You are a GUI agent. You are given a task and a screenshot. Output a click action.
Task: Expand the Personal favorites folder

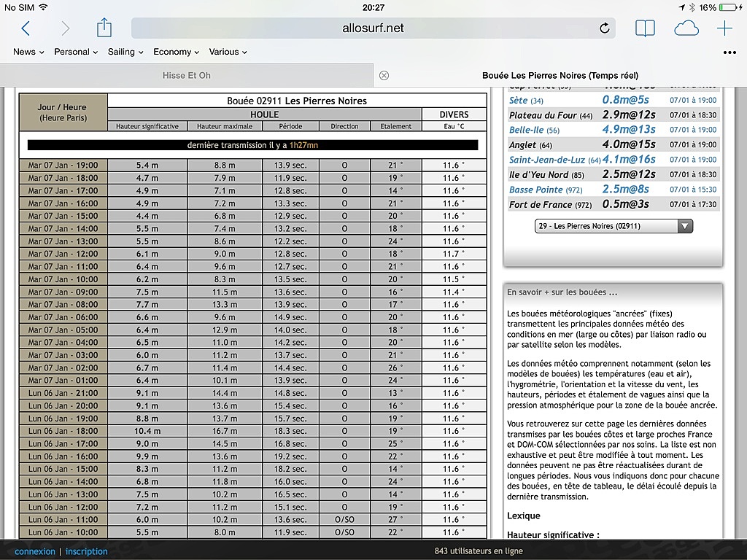(76, 52)
